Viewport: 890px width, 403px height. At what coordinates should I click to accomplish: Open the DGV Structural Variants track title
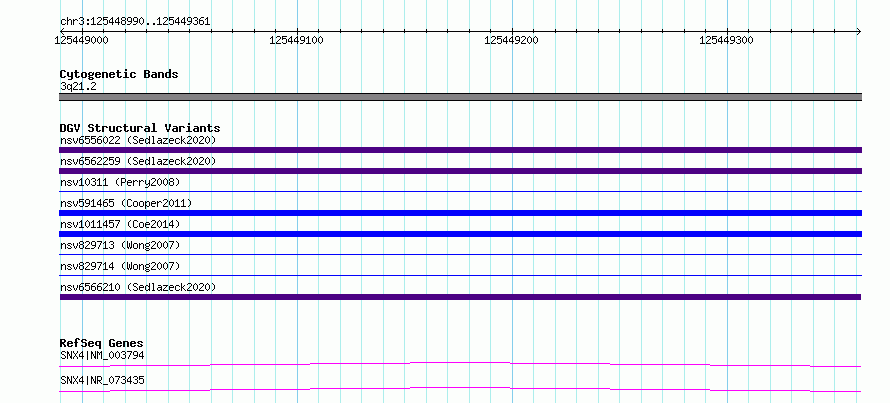click(140, 128)
